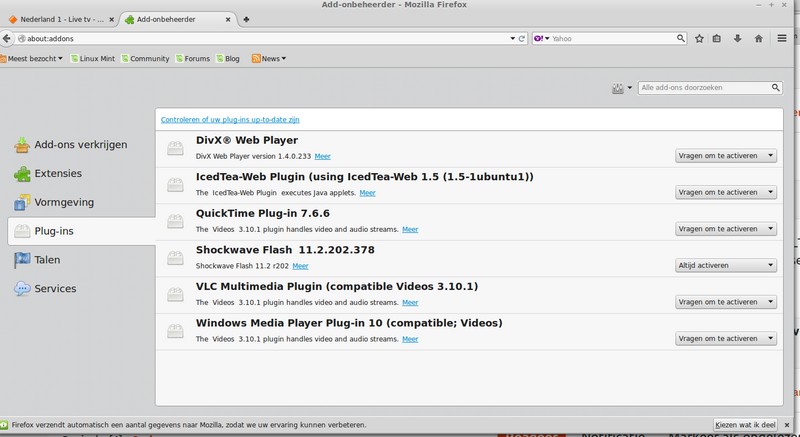The width and height of the screenshot is (800, 437).
Task: Open the Blog bookmark
Action: point(228,59)
